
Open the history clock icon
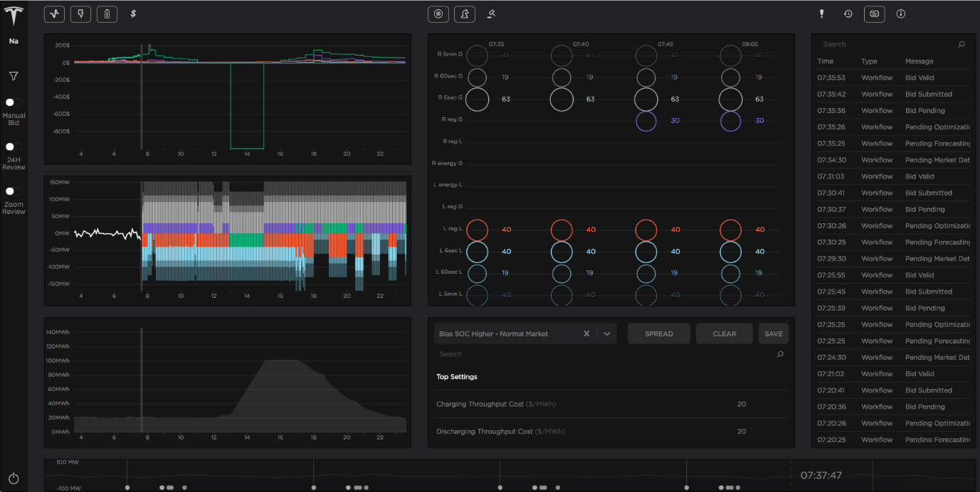848,14
